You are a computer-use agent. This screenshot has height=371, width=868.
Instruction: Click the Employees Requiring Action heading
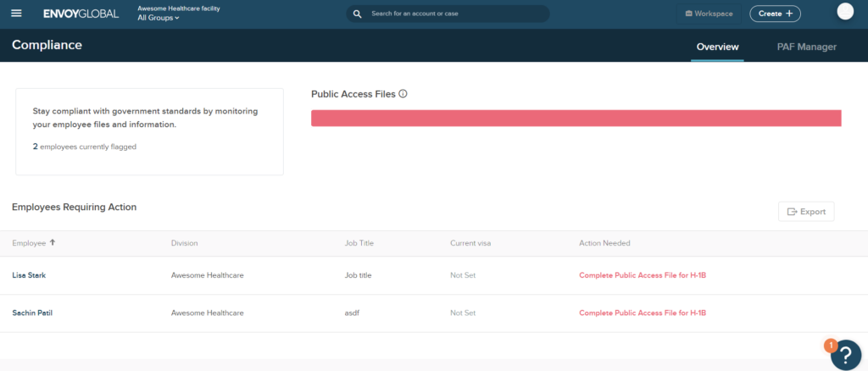75,208
